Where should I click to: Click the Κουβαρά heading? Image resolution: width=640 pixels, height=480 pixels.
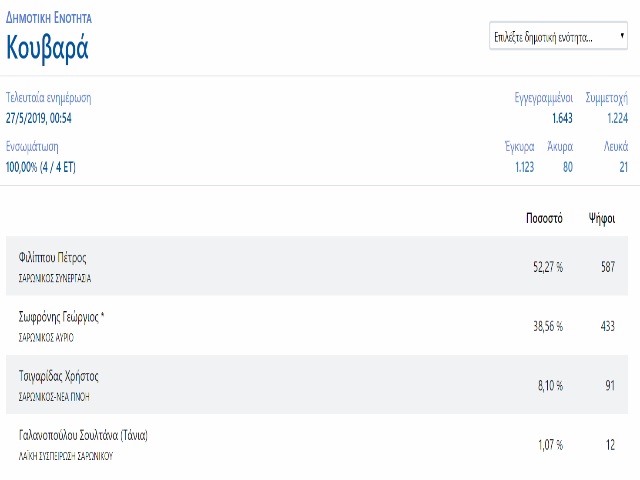pos(47,48)
